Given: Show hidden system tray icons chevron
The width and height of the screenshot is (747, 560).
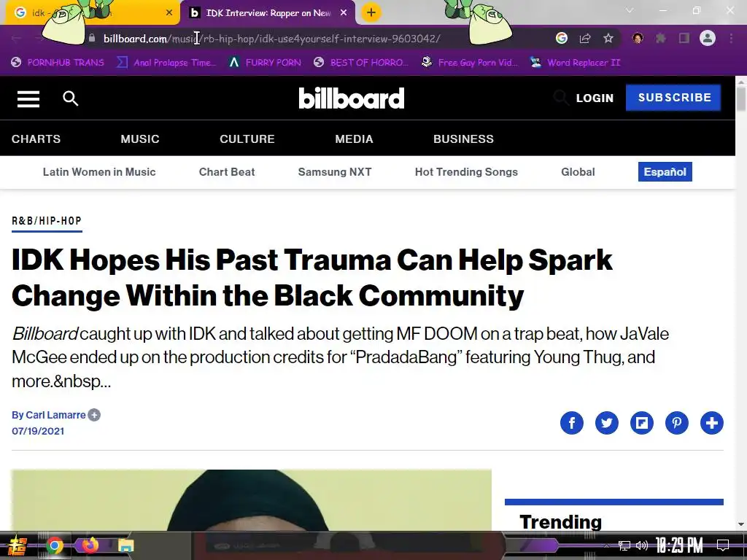Looking at the screenshot, I should tap(606, 545).
